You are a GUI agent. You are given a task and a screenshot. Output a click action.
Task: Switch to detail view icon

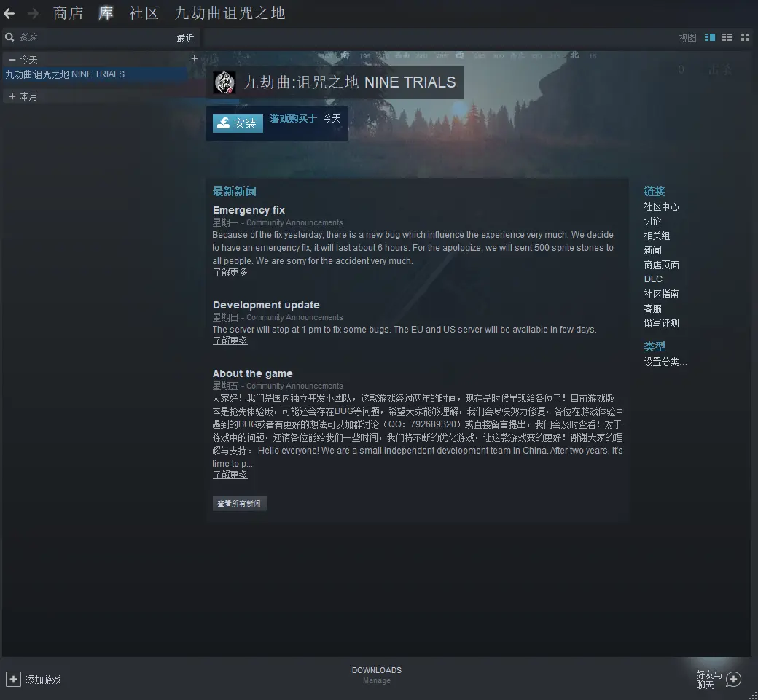(x=710, y=37)
